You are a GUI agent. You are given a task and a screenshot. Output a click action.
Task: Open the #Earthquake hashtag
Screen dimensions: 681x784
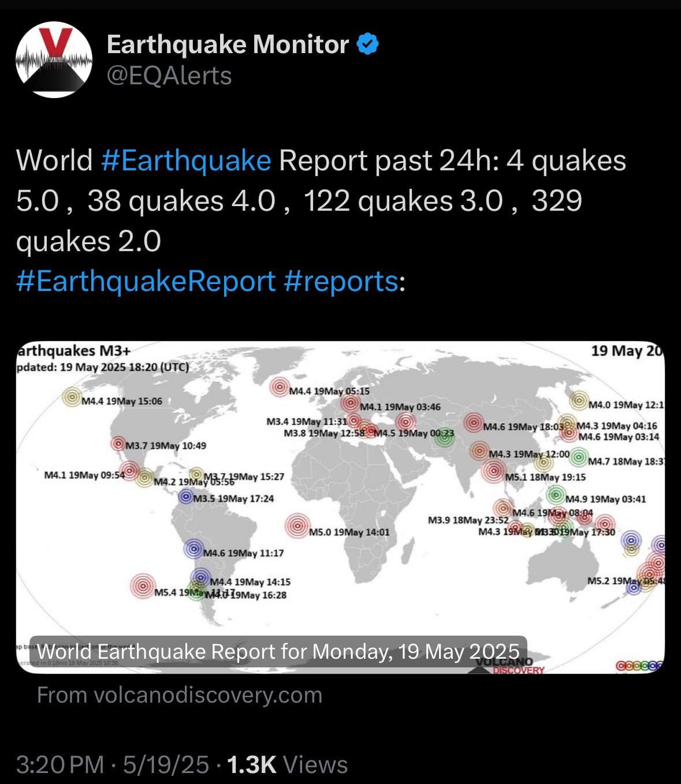coord(186,160)
